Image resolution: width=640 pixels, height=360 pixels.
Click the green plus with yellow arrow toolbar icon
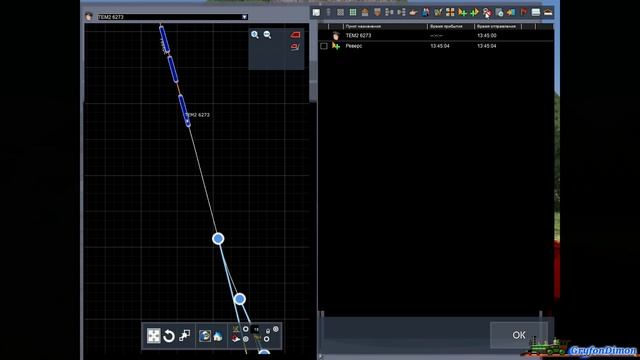pos(475,13)
